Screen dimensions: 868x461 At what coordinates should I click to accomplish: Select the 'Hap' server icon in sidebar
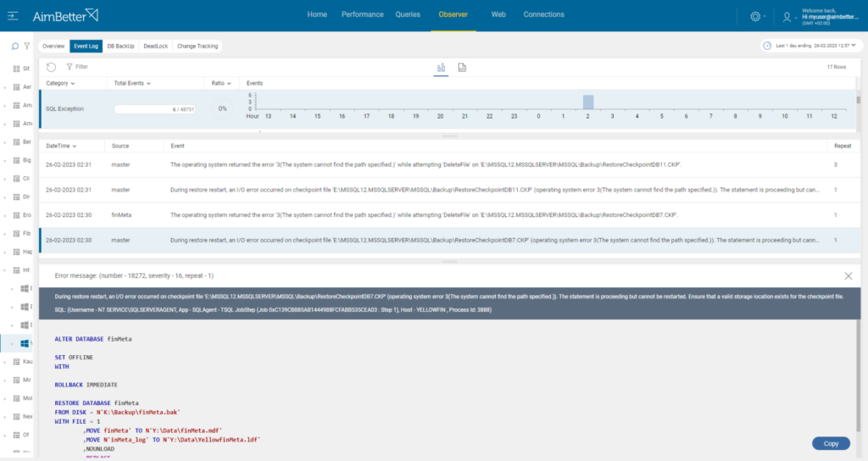16,252
